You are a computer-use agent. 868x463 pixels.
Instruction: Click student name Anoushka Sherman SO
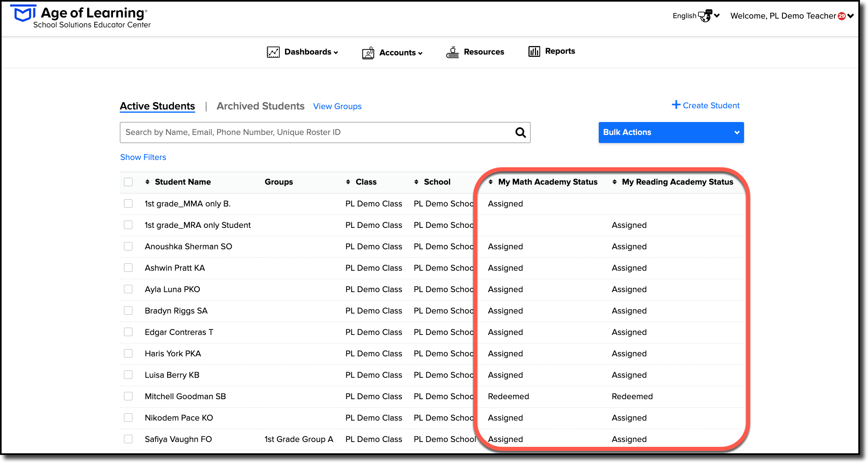(x=189, y=247)
